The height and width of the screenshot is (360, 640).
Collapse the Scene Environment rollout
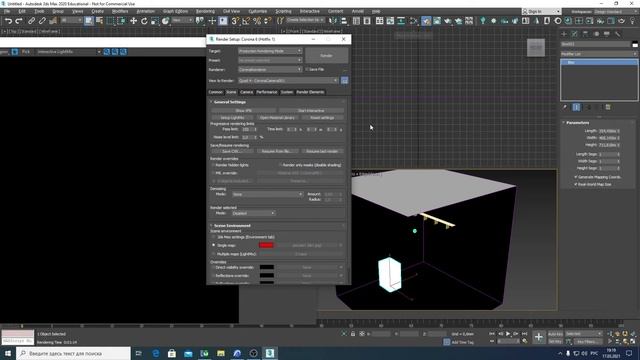pos(231,226)
